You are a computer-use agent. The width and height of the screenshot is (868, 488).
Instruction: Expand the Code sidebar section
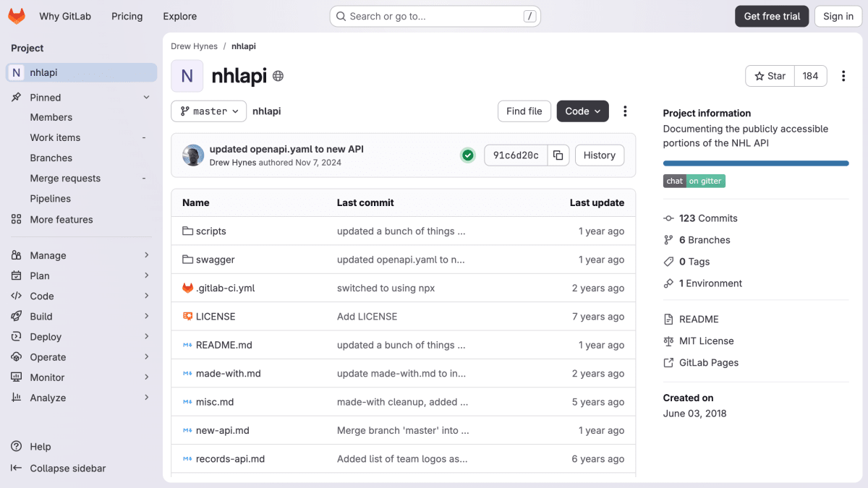pyautogui.click(x=146, y=296)
